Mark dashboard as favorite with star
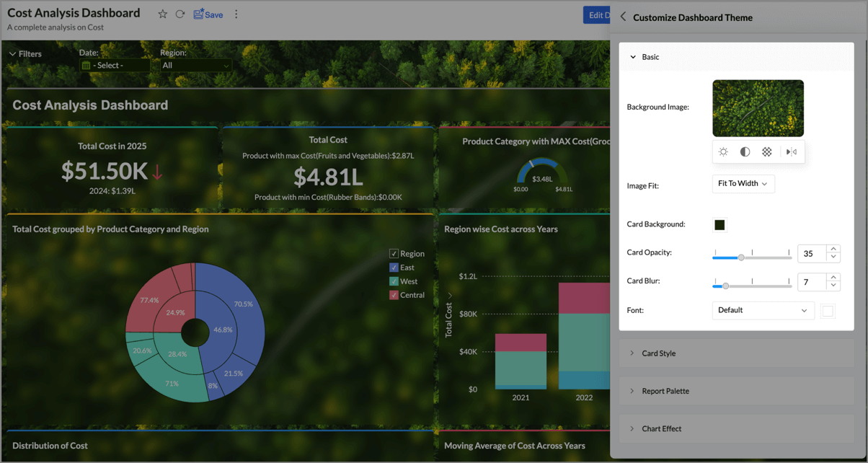Screen dimensions: 868x463 point(162,14)
